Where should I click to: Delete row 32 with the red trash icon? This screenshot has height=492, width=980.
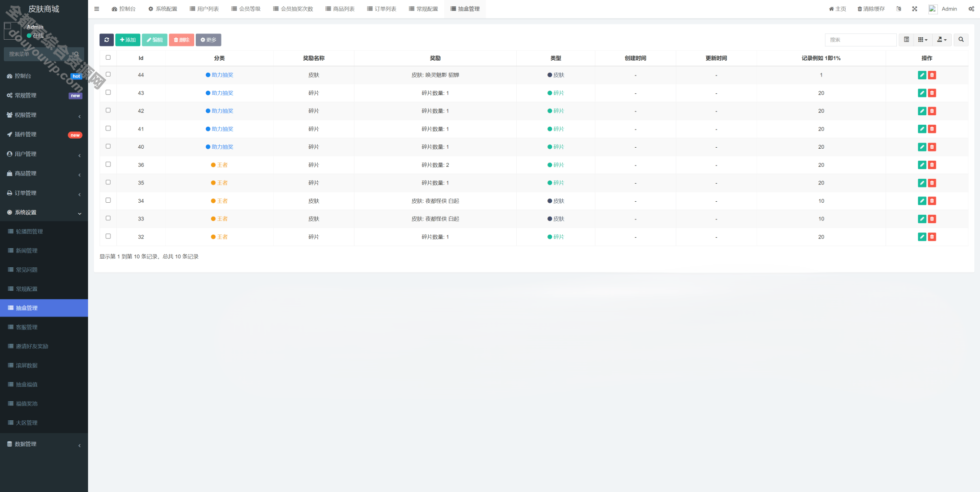(x=932, y=237)
